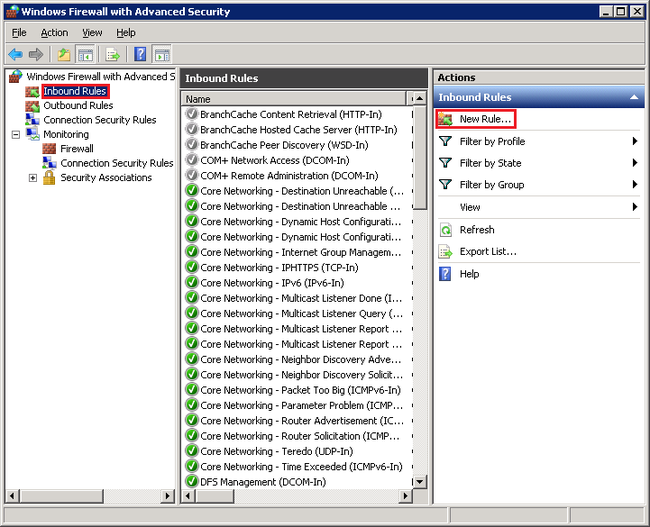Screen dimensions: 650x527
Task: Click green check icon of DFS Management rule
Action: coord(192,481)
